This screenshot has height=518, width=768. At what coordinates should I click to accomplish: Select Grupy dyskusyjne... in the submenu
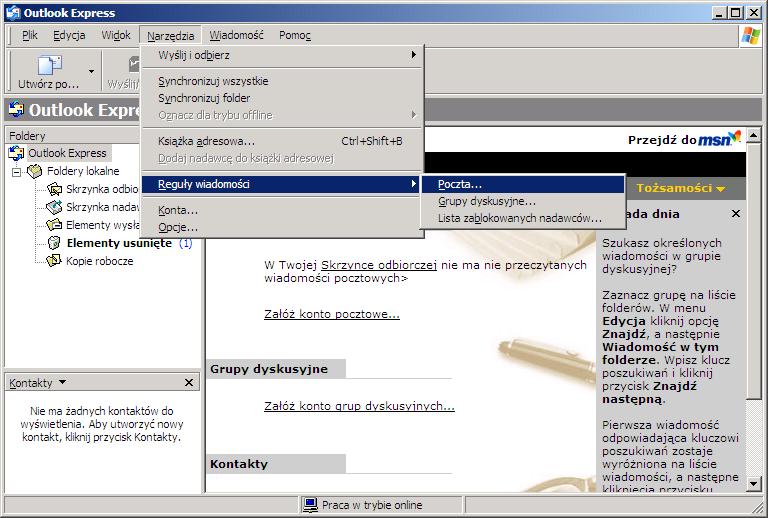pyautogui.click(x=523, y=201)
